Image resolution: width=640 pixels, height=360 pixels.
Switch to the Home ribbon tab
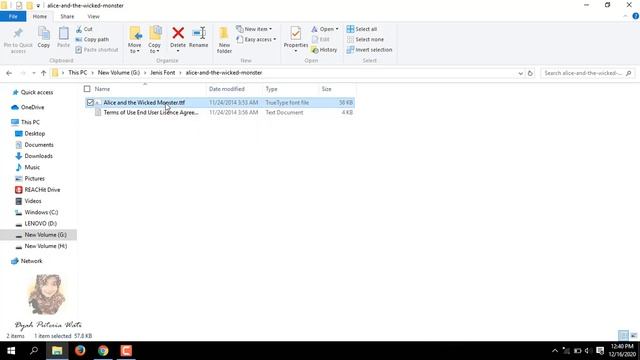[40, 16]
